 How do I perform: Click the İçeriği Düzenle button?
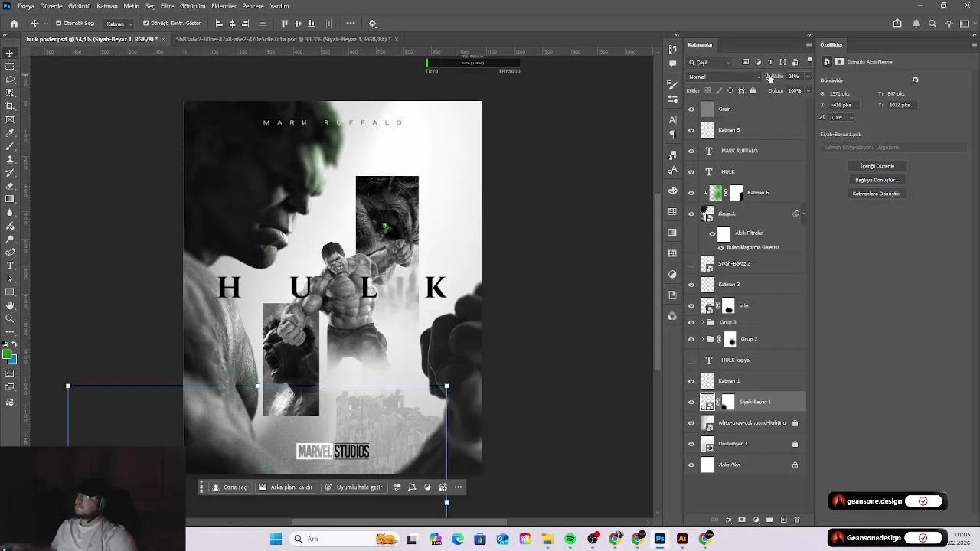click(x=877, y=166)
